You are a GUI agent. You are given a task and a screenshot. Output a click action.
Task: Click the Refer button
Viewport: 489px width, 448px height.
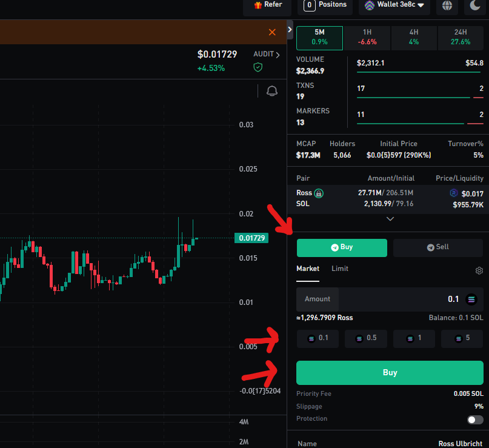(x=267, y=5)
